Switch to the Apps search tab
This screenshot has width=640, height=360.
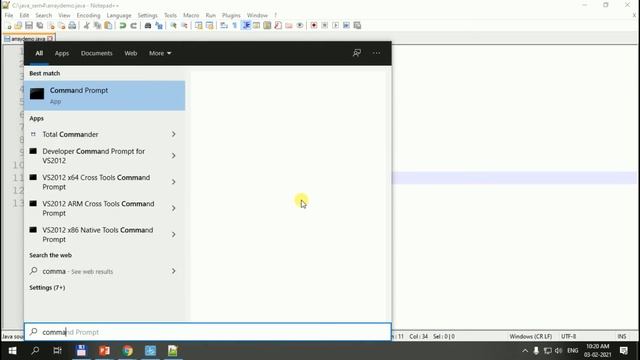[x=62, y=53]
